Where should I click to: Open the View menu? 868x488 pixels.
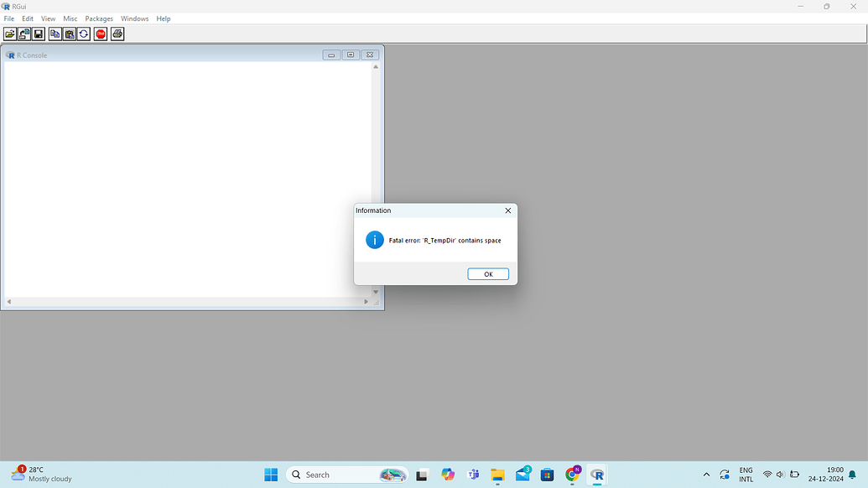coord(48,18)
